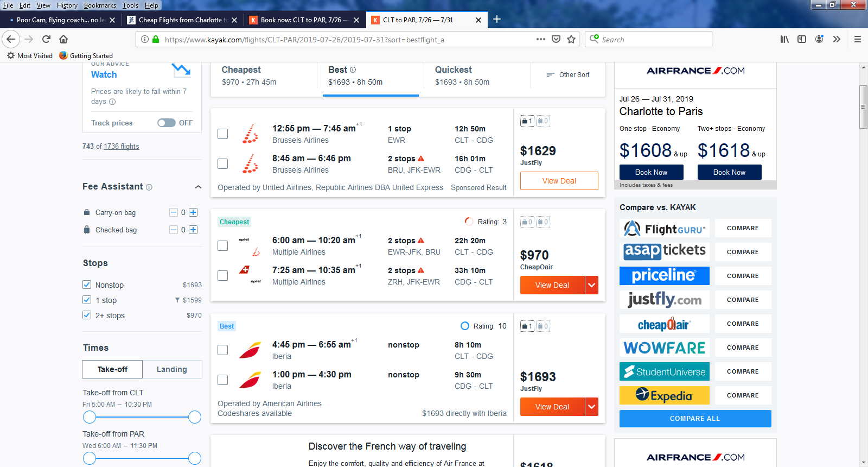Adjust Take-off from PAR start slider handle
The image size is (868, 467).
coord(90,458)
